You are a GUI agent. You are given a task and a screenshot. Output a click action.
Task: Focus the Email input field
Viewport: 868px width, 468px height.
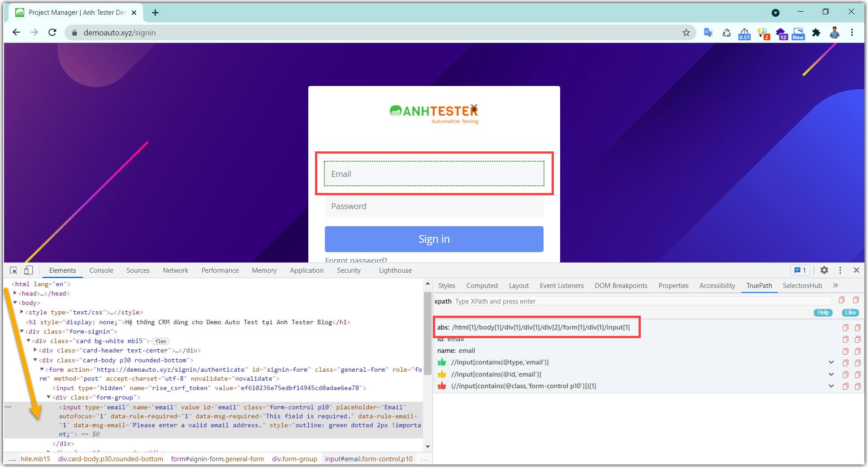pos(434,174)
